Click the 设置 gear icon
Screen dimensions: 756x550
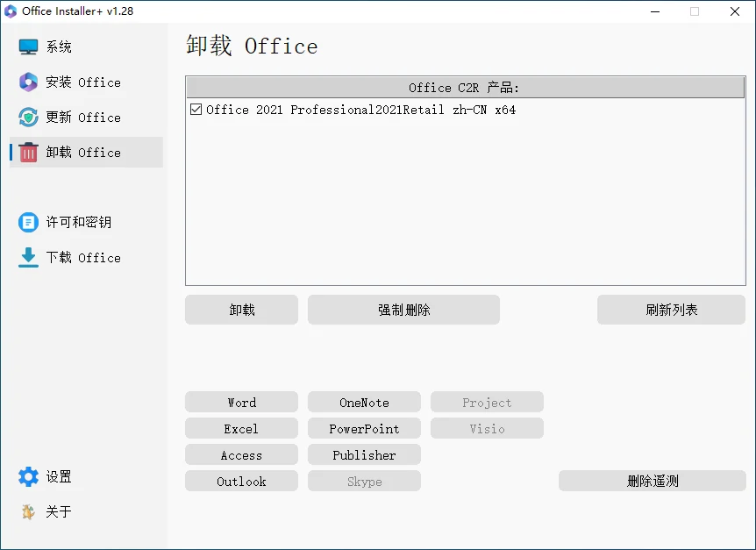point(27,476)
